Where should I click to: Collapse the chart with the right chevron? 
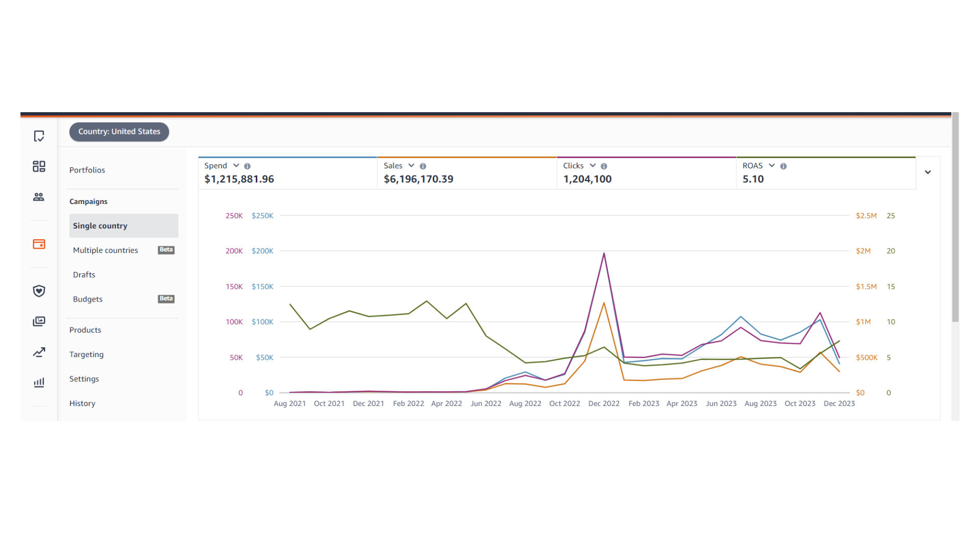pos(928,172)
